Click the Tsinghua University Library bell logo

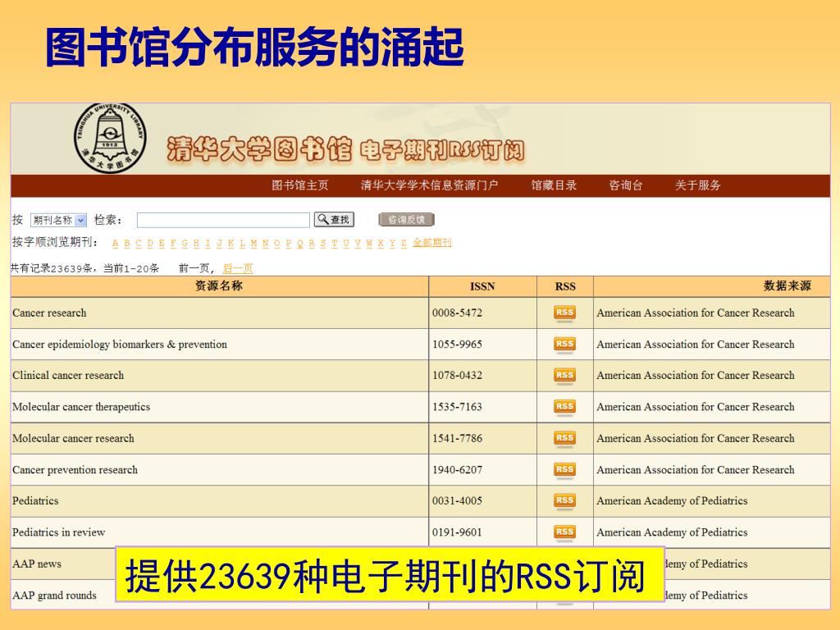click(110, 138)
